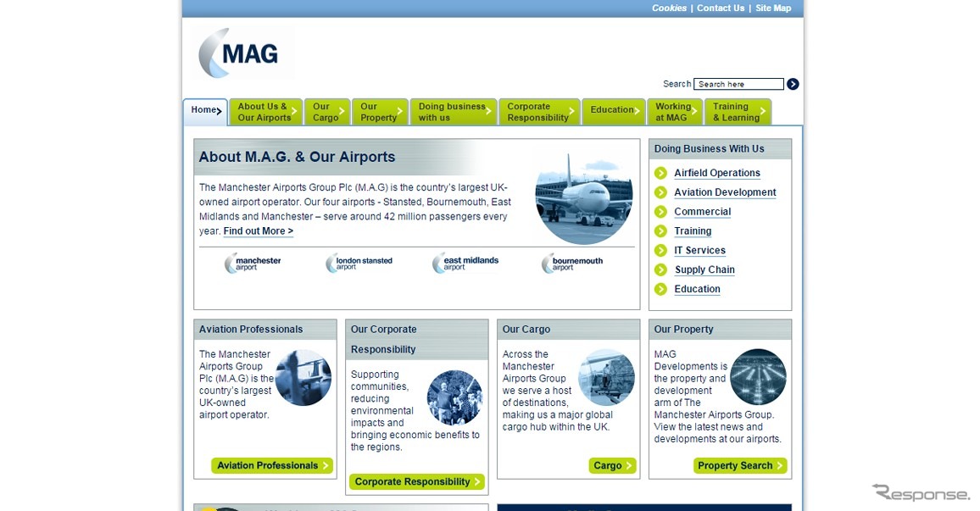The width and height of the screenshot is (980, 511).
Task: Open the Contact Us link
Action: [x=721, y=8]
